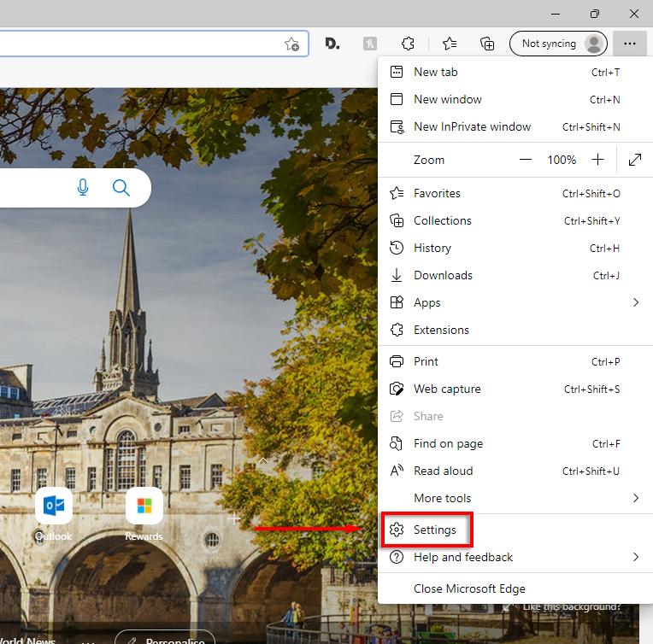Screen dimensions: 653x644
Task: Increase zoom with the plus button
Action: click(598, 160)
